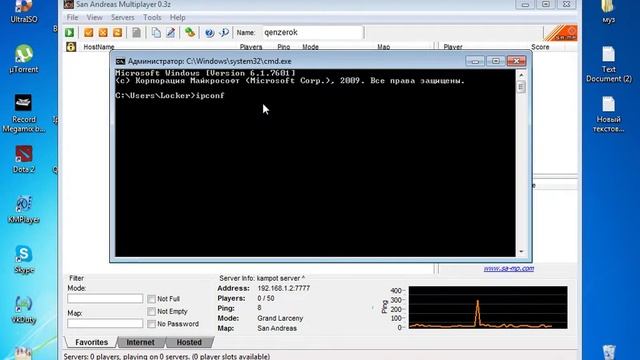
Task: Open the Help menu
Action: (x=178, y=18)
